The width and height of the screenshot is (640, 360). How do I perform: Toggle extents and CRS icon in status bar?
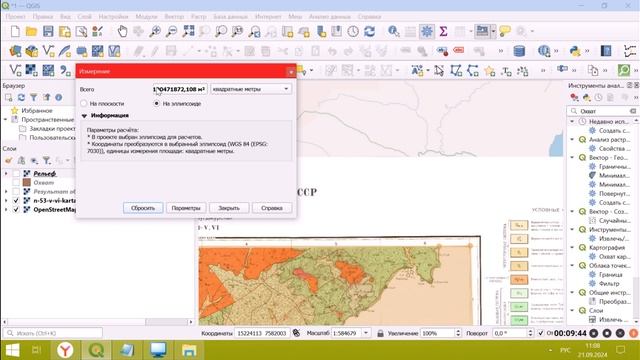pyautogui.click(x=296, y=333)
